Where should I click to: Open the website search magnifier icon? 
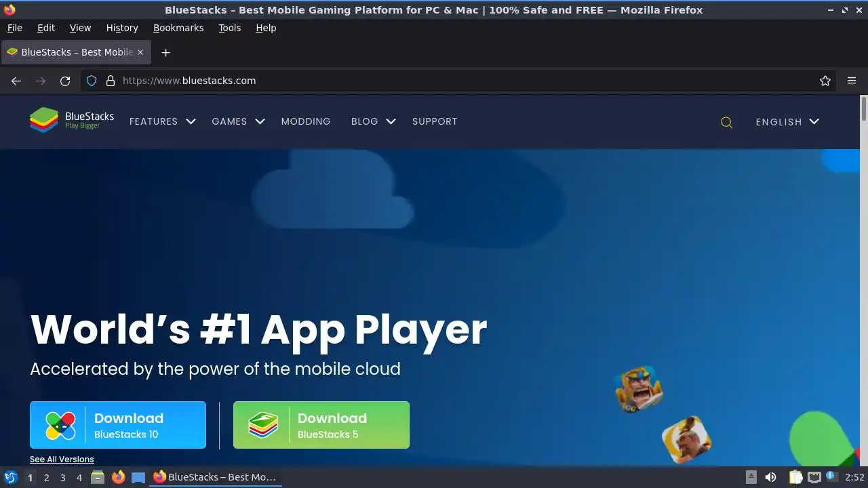coord(726,123)
